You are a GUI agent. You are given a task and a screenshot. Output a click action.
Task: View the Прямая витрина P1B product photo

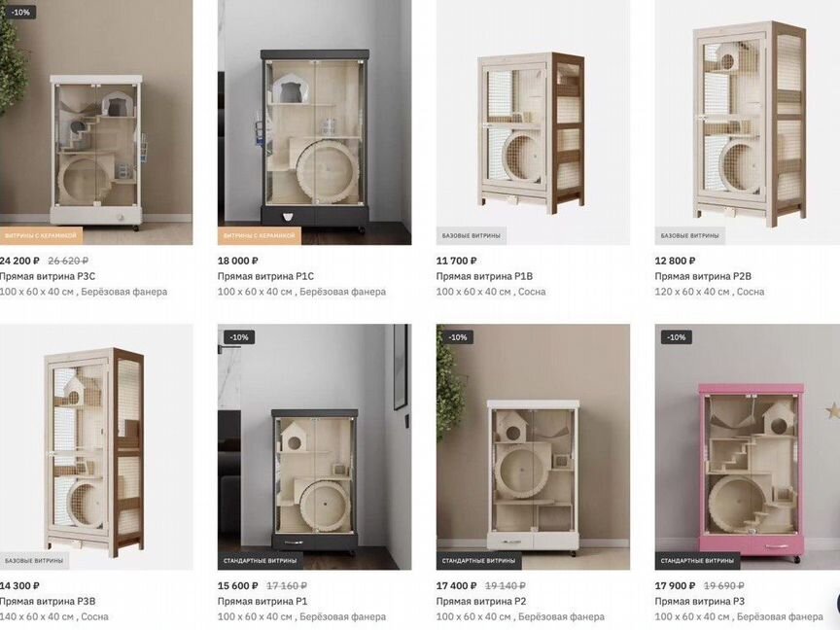tap(533, 122)
